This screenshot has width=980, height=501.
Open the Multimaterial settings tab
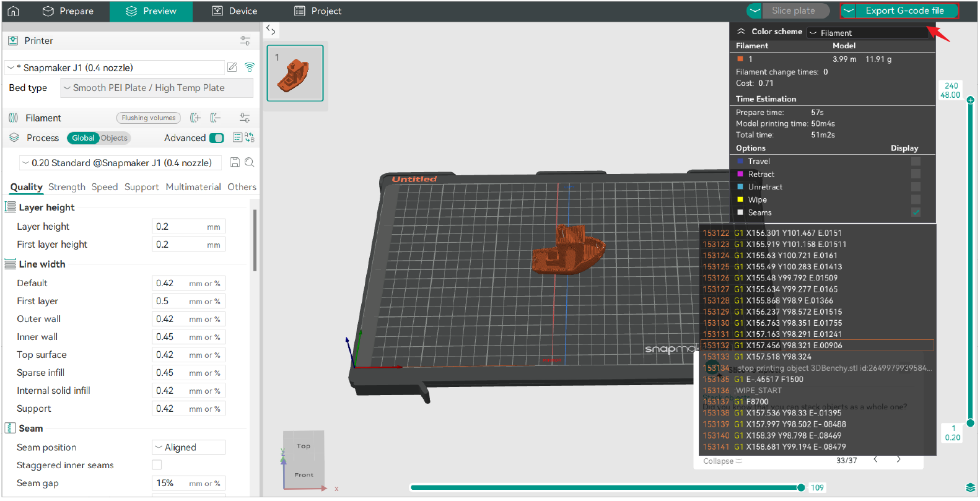(x=193, y=187)
